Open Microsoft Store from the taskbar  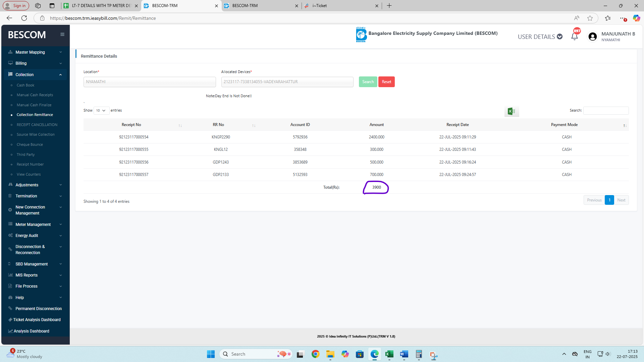pos(360,354)
